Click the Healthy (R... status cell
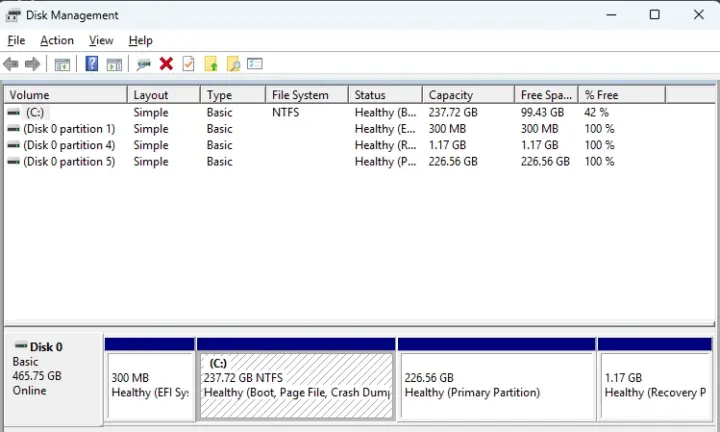Viewport: 720px width, 432px height. 386,145
